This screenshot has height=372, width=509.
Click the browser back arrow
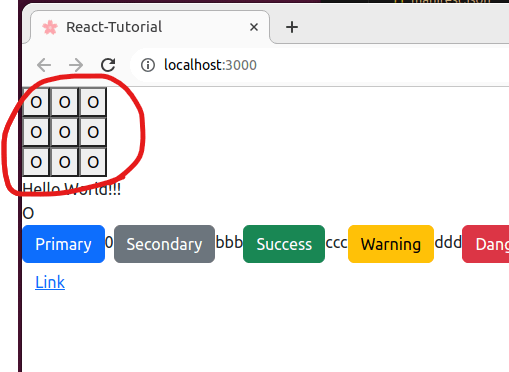pyautogui.click(x=44, y=65)
